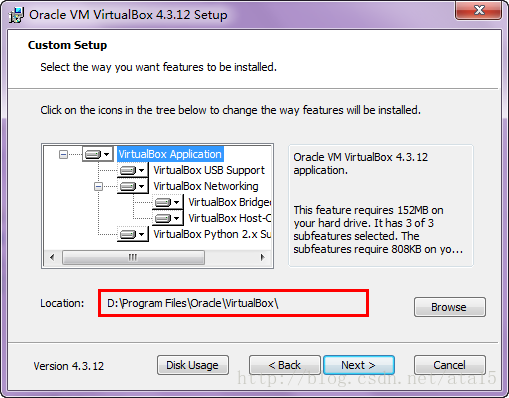Screen dimensions: 509x398
Task: Select the VirtualBox Networking tree item
Action: pos(206,186)
